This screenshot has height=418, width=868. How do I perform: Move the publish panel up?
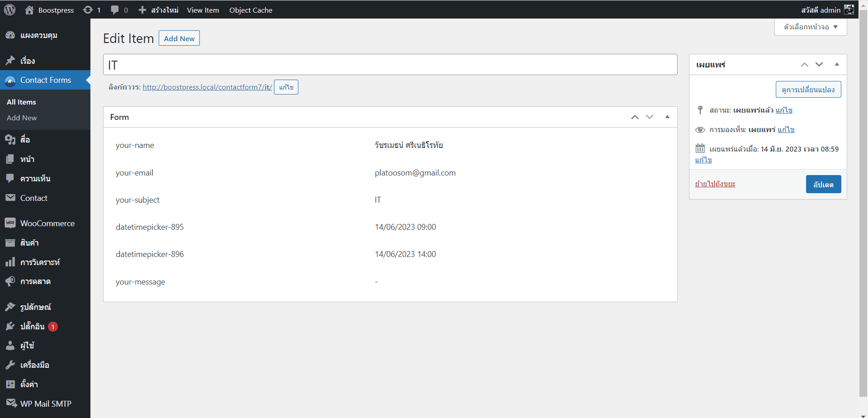tap(804, 64)
